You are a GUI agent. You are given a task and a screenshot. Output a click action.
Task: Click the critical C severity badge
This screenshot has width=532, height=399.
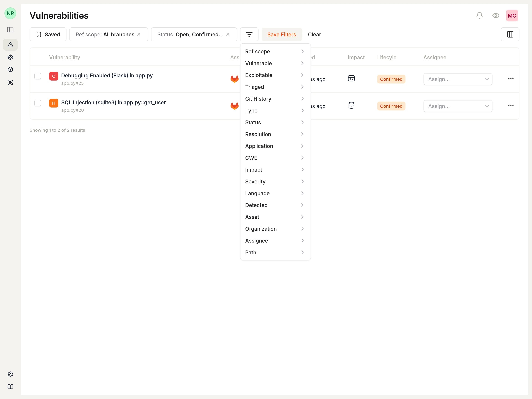[x=54, y=76]
